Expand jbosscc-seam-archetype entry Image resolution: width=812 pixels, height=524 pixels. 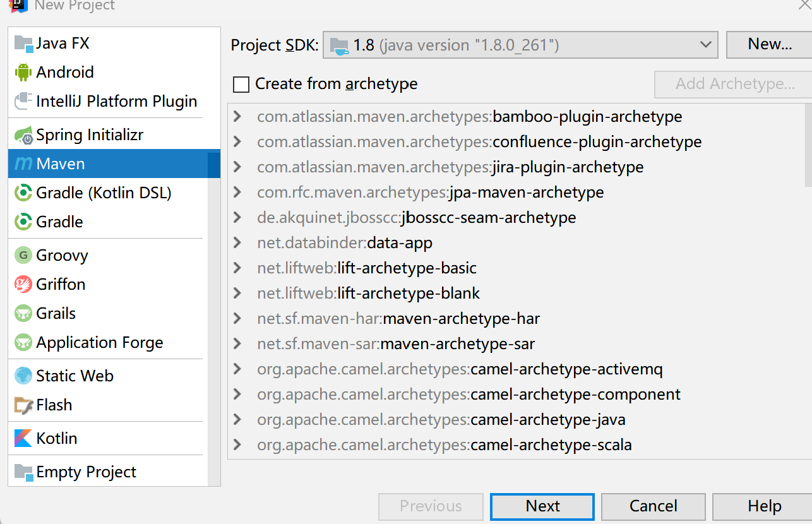click(x=237, y=218)
